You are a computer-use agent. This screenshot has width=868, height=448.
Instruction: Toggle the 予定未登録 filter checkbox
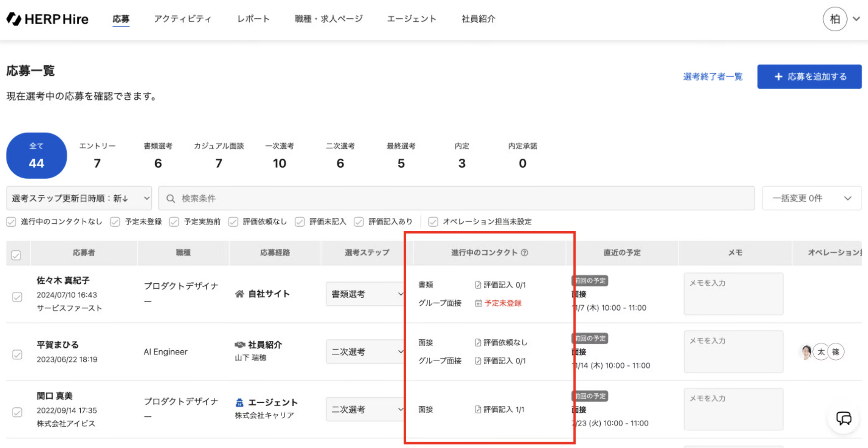click(115, 222)
